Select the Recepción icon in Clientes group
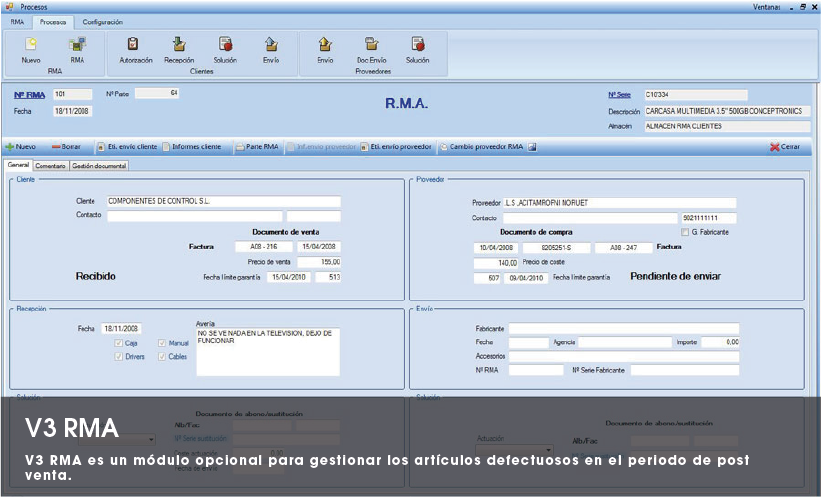821x497 pixels. [x=179, y=48]
